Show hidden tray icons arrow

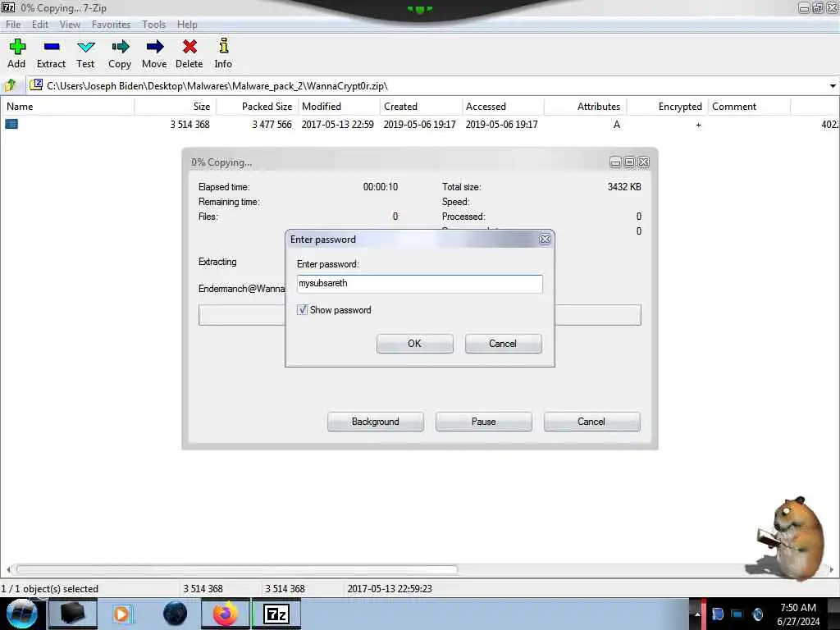[x=696, y=614]
